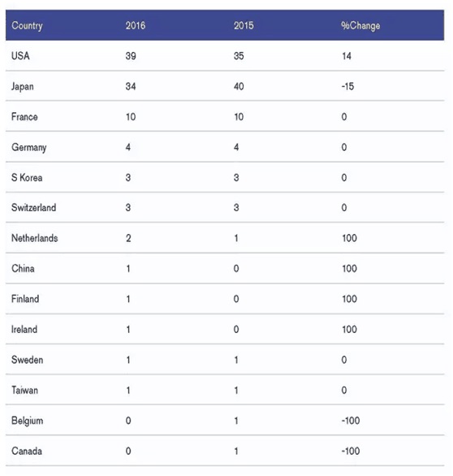Click the 2016 column header
The height and width of the screenshot is (476, 453).
(135, 25)
